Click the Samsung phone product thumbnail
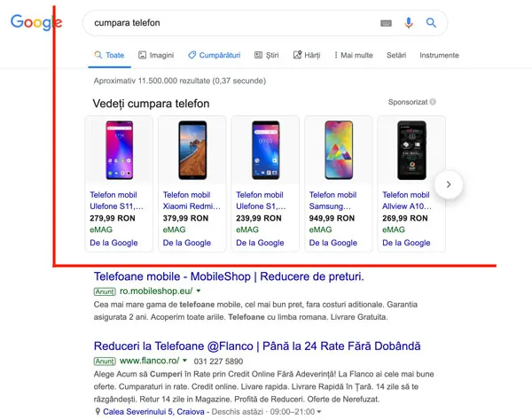This screenshot has width=532, height=420. pyautogui.click(x=339, y=150)
